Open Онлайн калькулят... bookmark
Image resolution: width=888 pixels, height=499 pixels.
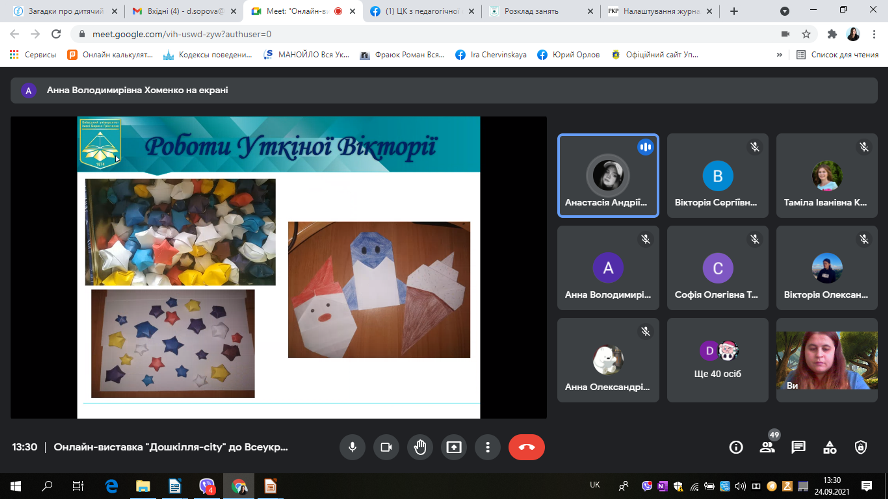click(x=110, y=55)
